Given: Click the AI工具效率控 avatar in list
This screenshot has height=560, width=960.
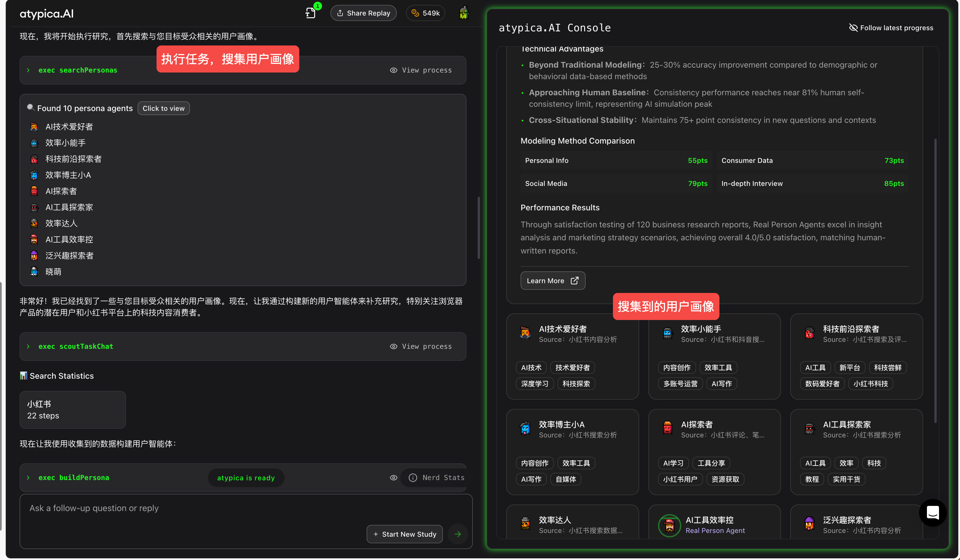Looking at the screenshot, I should pyautogui.click(x=34, y=239).
